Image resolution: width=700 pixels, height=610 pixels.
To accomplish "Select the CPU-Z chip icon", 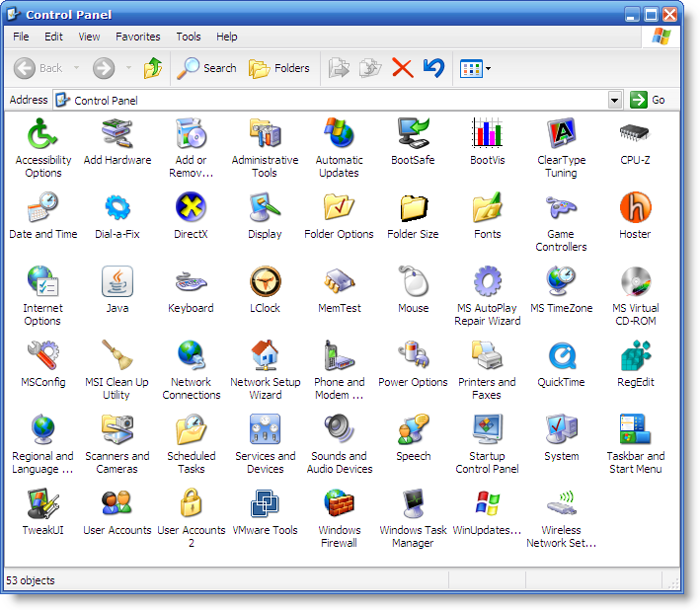I will pos(635,133).
